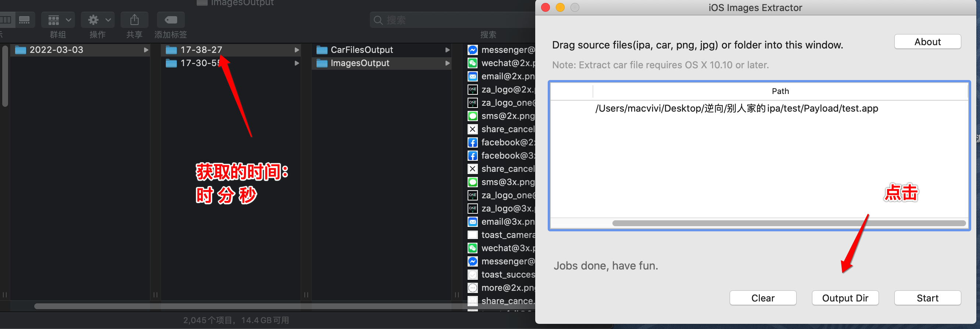Click the Clear button
Image resolution: width=980 pixels, height=329 pixels.
pos(762,298)
